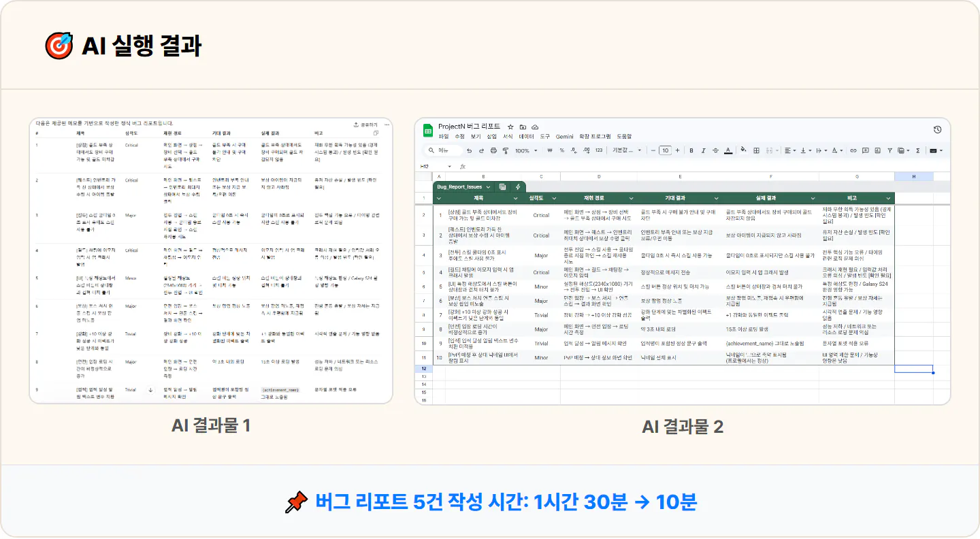Open version history clock icon
980x539 pixels.
pyautogui.click(x=937, y=130)
